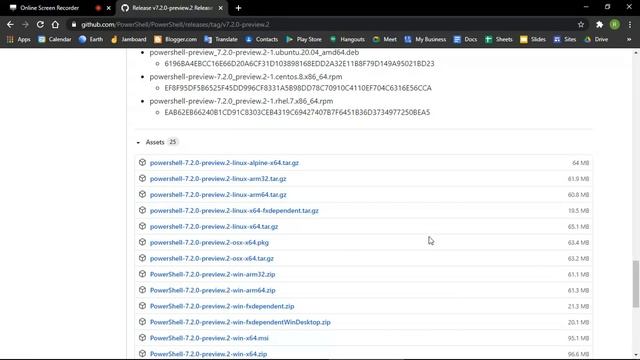Click the rhel.7.x86_64.rpm file name text

pos(241,101)
